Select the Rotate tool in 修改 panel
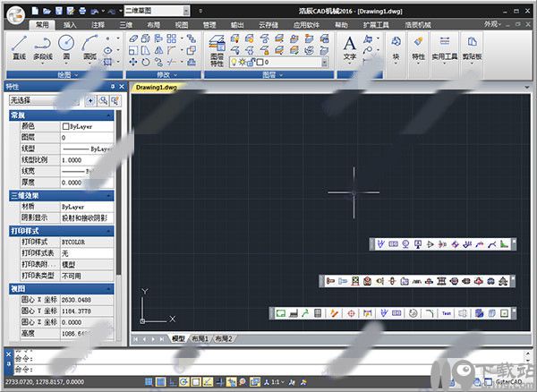The height and width of the screenshot is (392, 537). (146, 62)
